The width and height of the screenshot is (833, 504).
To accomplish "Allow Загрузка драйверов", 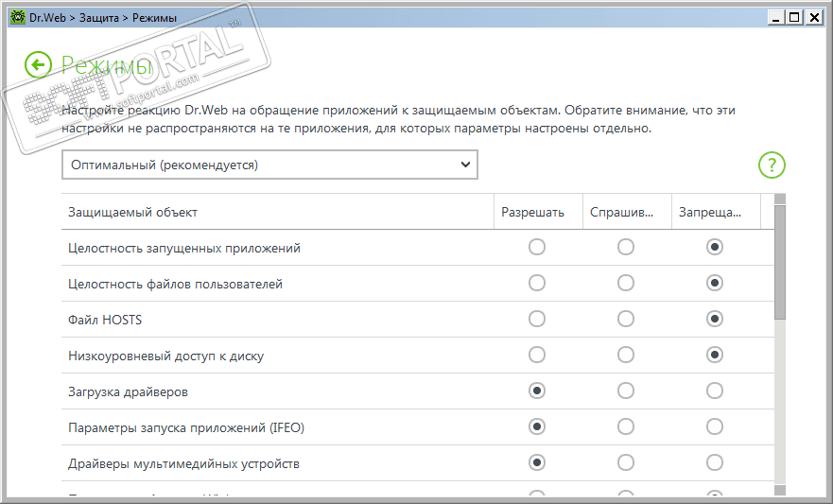I will [x=536, y=391].
